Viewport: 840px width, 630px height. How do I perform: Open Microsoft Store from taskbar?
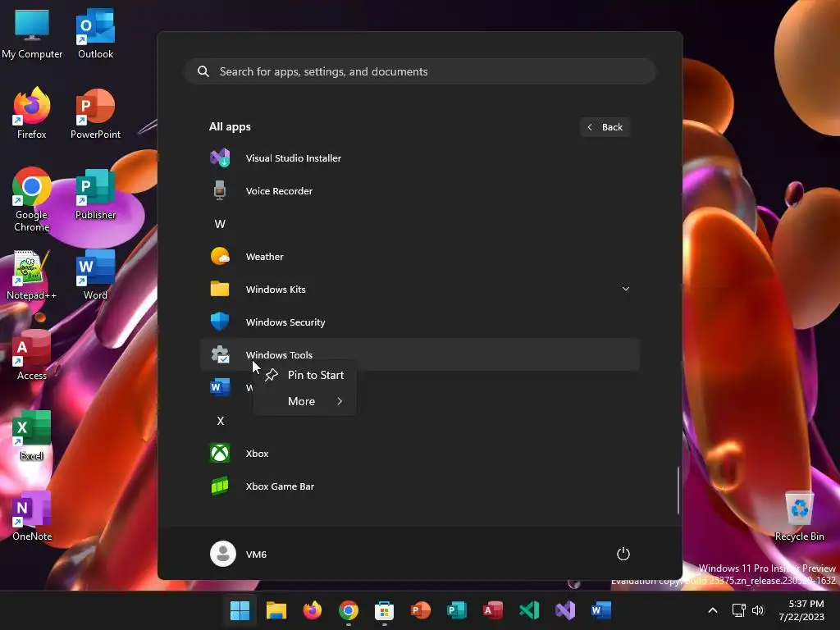tap(384, 610)
